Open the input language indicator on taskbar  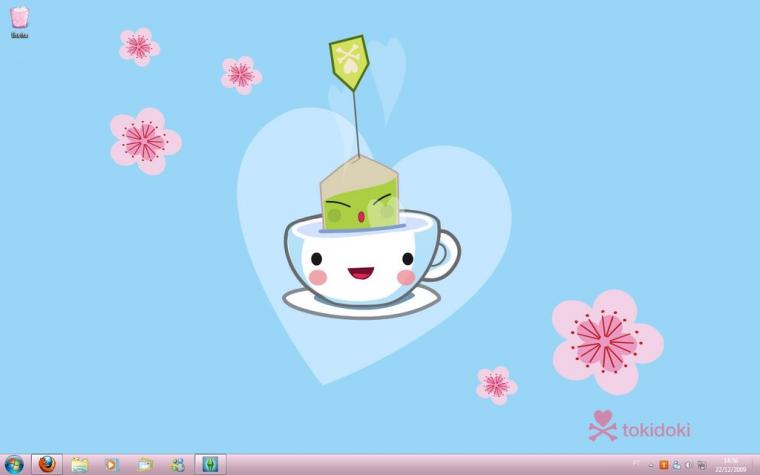click(x=636, y=463)
